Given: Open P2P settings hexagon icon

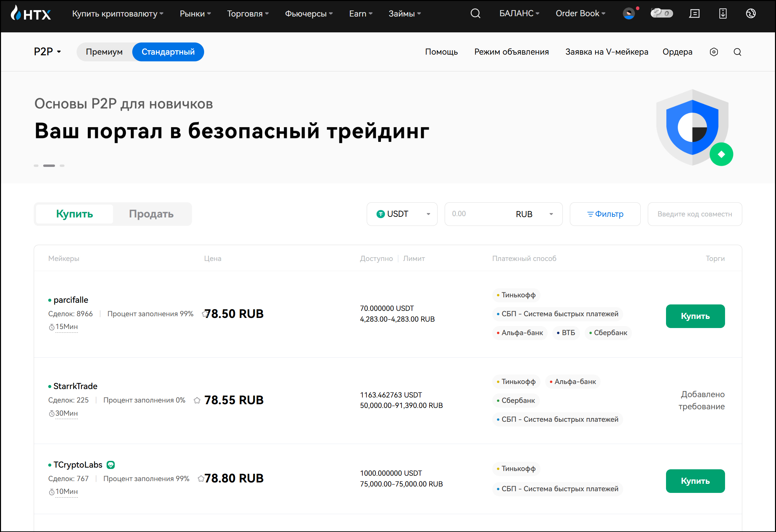Looking at the screenshot, I should click(x=714, y=52).
